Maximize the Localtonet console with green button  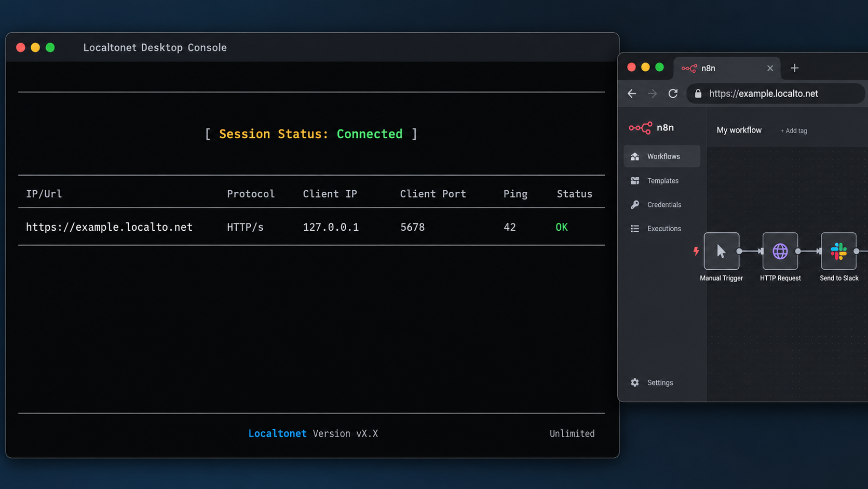click(50, 47)
